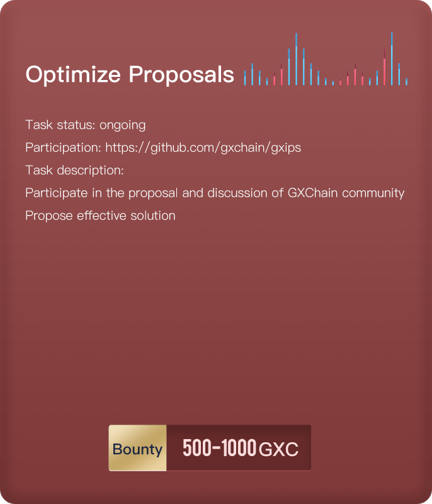Click the gold Bounty label
The height and width of the screenshot is (504, 432).
[137, 448]
